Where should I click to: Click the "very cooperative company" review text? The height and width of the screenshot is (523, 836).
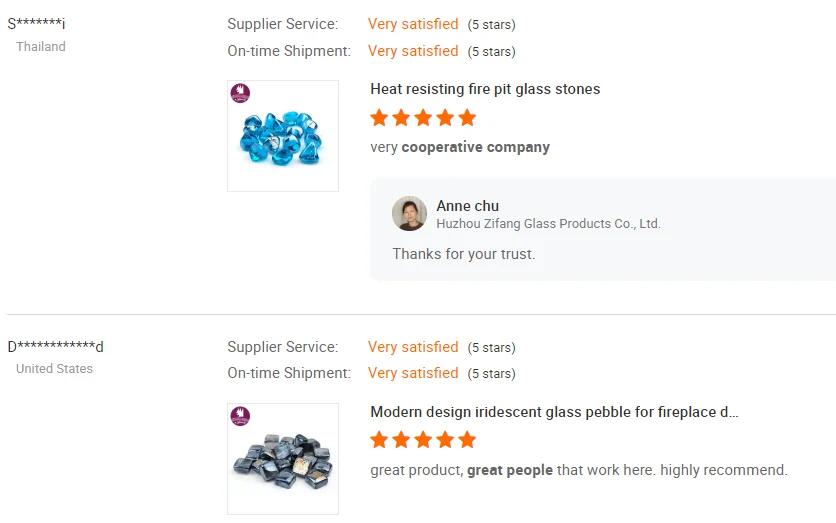point(460,147)
